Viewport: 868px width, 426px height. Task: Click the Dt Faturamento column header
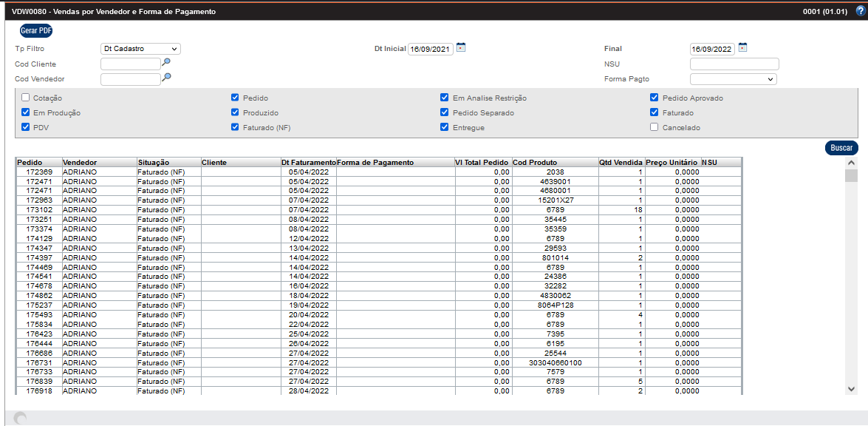click(308, 162)
